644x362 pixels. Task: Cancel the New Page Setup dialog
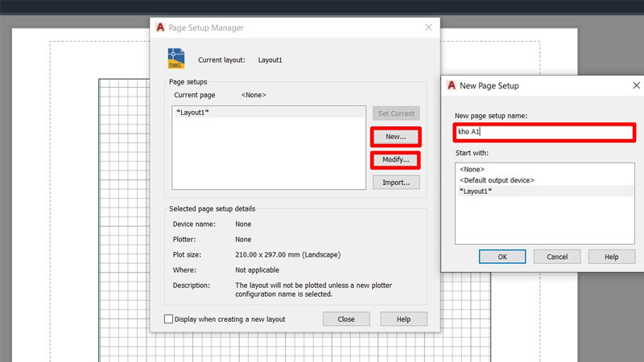coord(557,257)
